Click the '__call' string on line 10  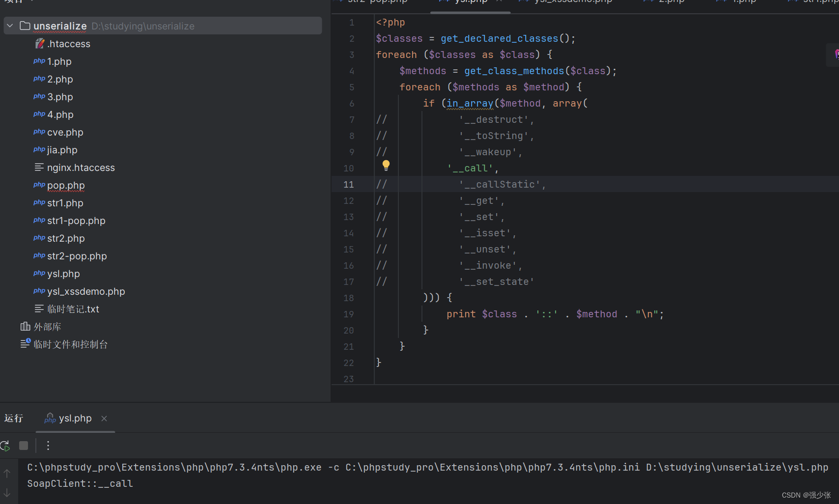(470, 168)
